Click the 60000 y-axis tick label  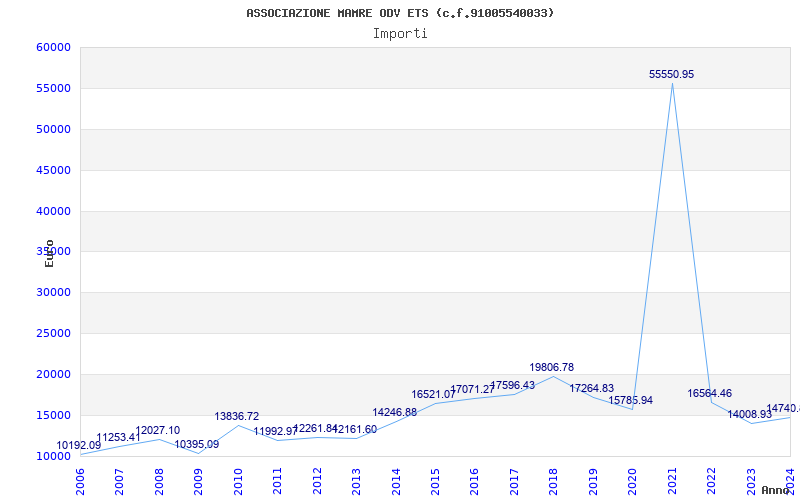(54, 47)
